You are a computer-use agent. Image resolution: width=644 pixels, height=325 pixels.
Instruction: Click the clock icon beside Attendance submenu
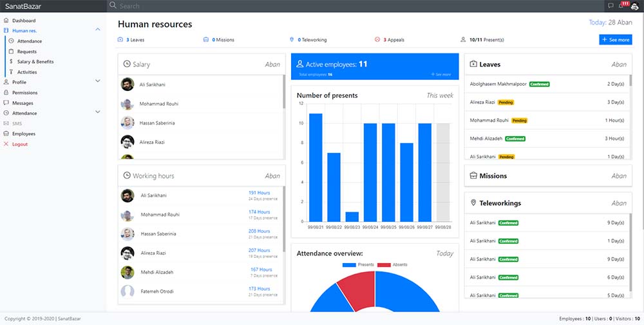pos(11,41)
